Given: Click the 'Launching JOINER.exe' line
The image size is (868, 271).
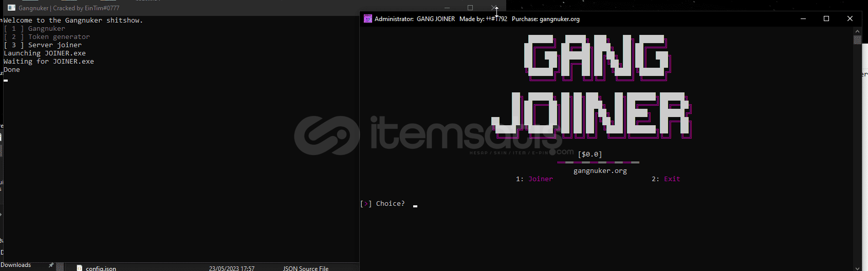Looking at the screenshot, I should [45, 53].
